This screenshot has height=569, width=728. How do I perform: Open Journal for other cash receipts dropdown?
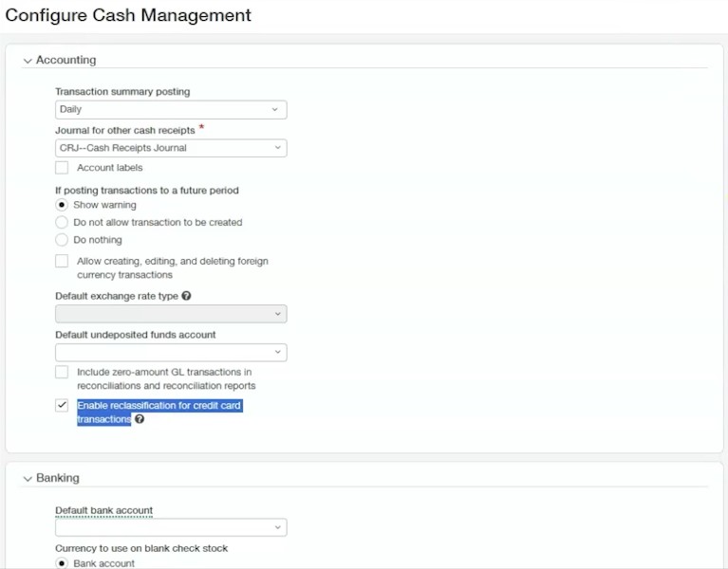coord(171,148)
